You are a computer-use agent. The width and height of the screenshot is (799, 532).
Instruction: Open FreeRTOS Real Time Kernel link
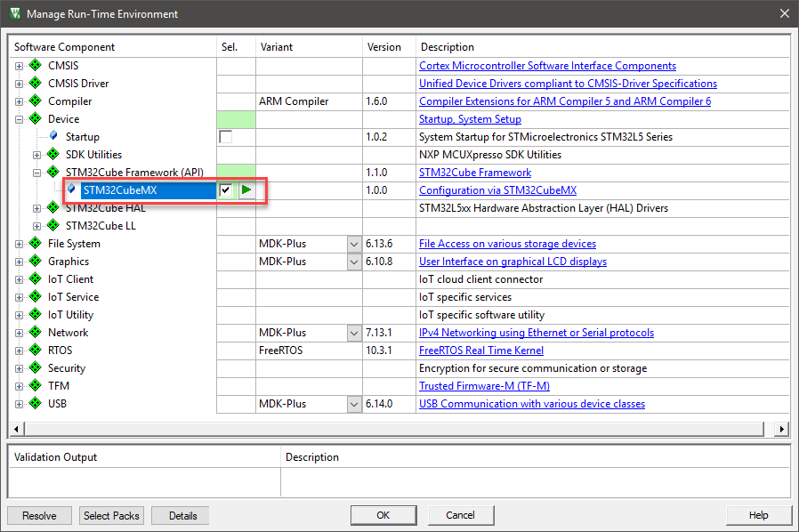(x=481, y=351)
